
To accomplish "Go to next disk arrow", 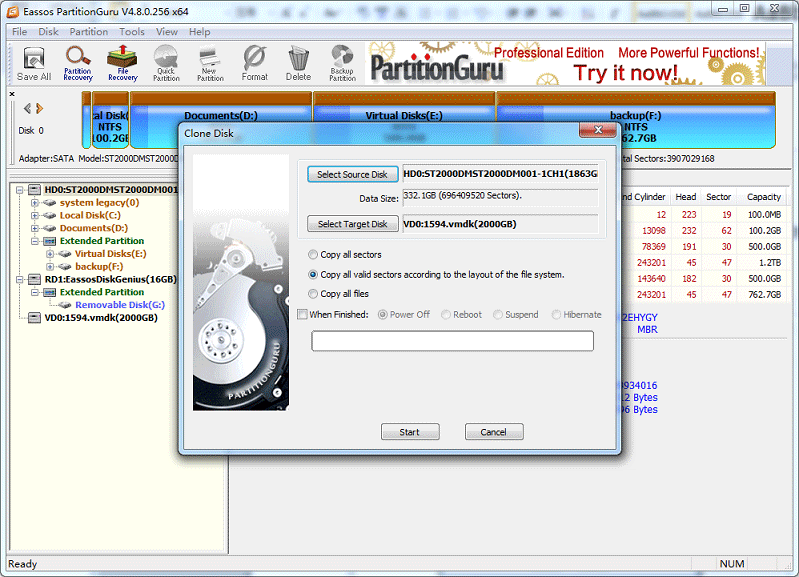I will point(40,108).
